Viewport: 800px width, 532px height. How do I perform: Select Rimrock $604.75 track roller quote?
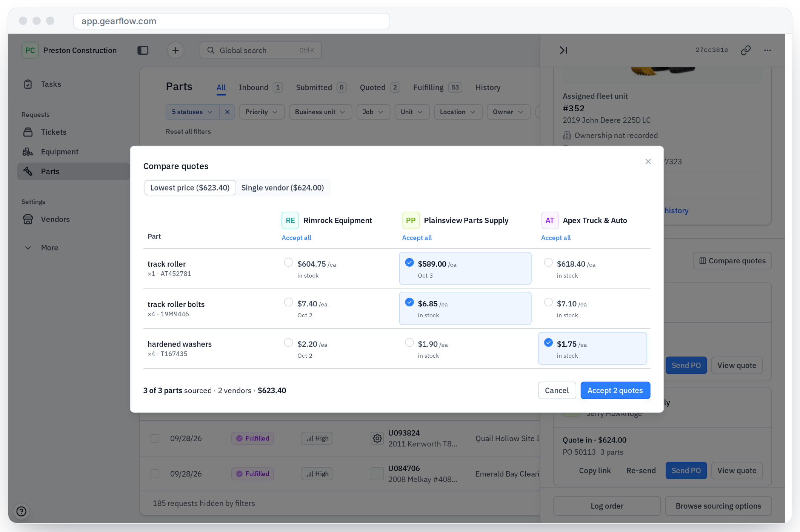pyautogui.click(x=288, y=263)
